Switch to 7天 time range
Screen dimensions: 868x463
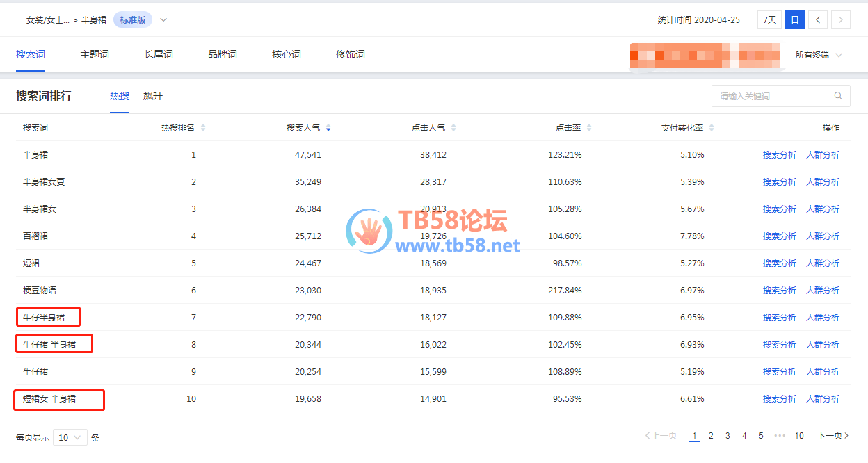point(769,19)
